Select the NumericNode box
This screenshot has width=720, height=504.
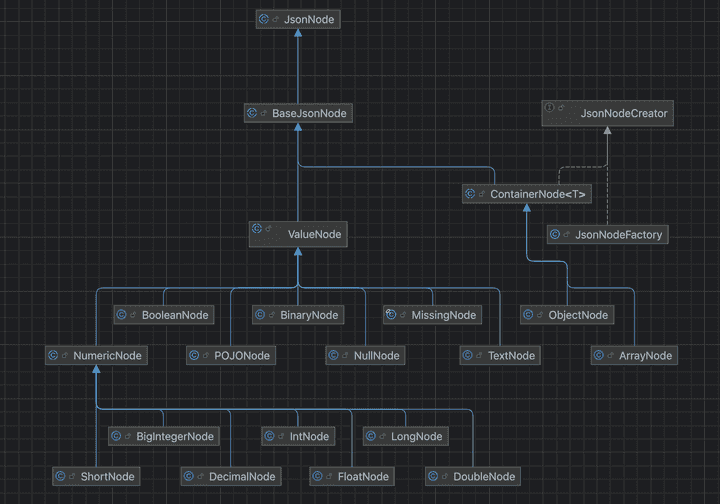[x=96, y=355]
